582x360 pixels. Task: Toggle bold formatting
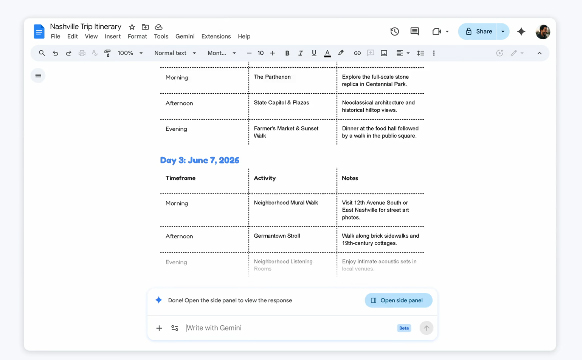[x=287, y=53]
